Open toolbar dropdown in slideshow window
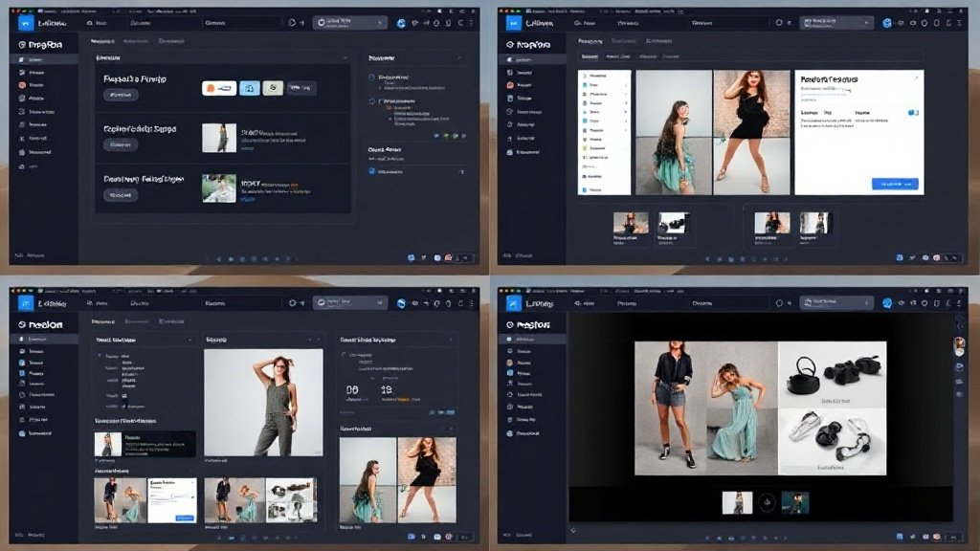980x551 pixels. pos(836,303)
